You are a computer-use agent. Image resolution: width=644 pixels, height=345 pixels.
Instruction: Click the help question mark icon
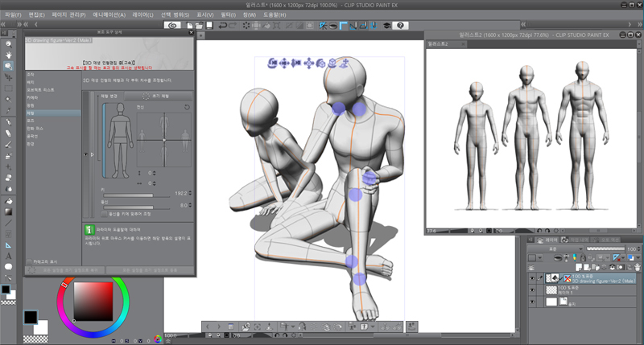(402, 26)
